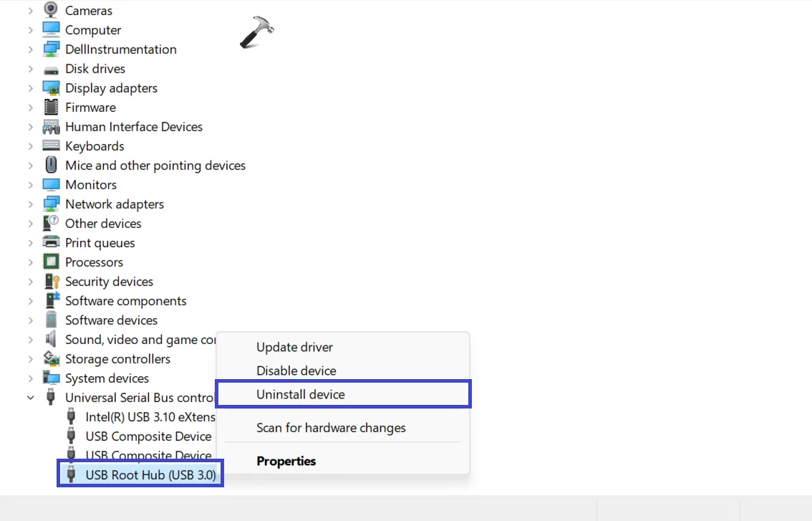Select the Other devices entry
The image size is (812, 521).
103,223
